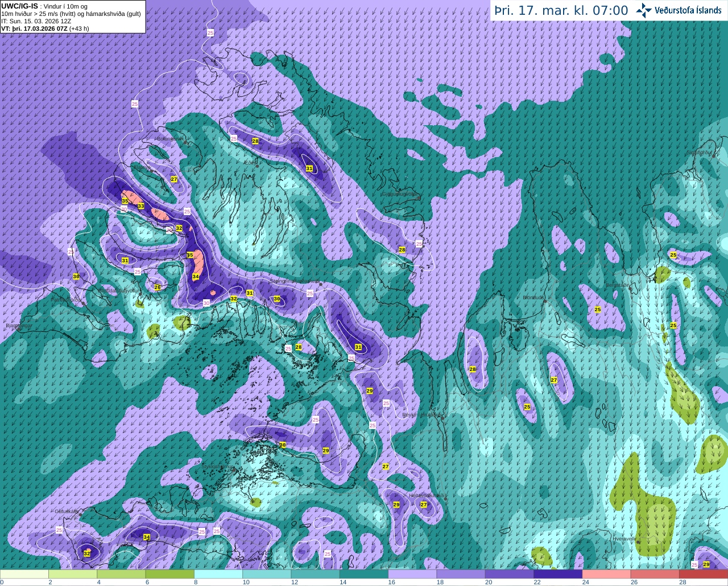The width and height of the screenshot is (728, 586).
Task: Click the Reykir í Hrútafirði station label
Action: [x=422, y=415]
